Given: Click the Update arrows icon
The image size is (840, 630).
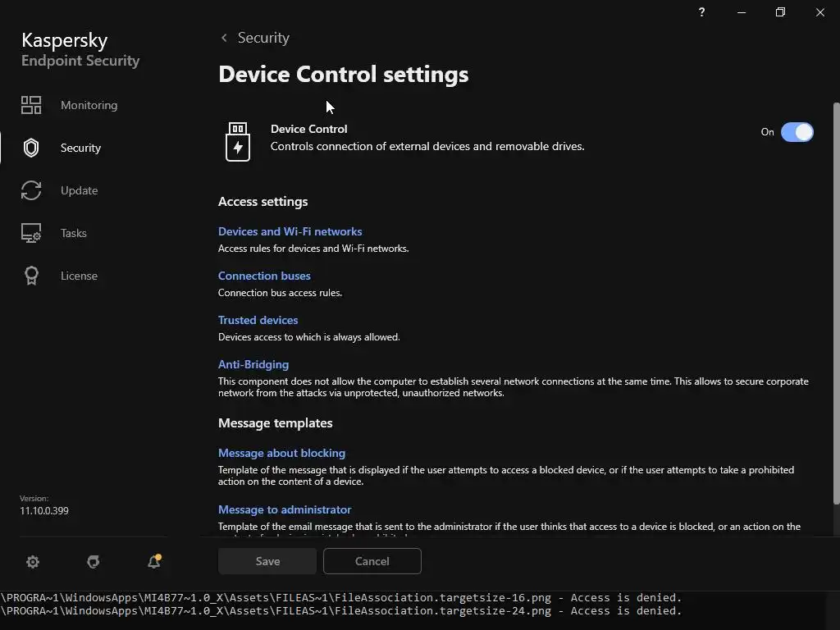Looking at the screenshot, I should point(31,190).
